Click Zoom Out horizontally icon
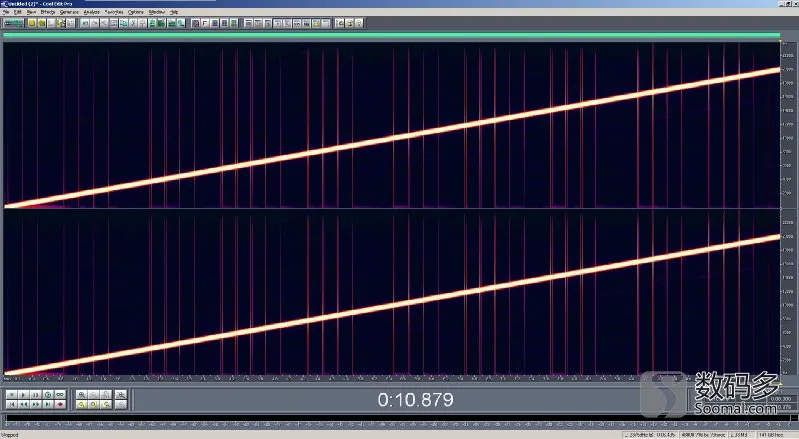This screenshot has height=439, width=799. point(94,395)
